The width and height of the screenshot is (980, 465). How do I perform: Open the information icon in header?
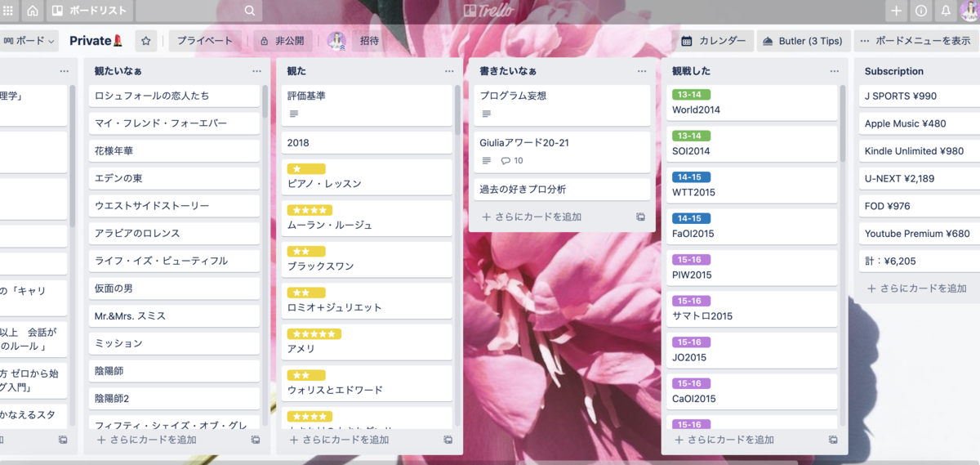(x=921, y=11)
